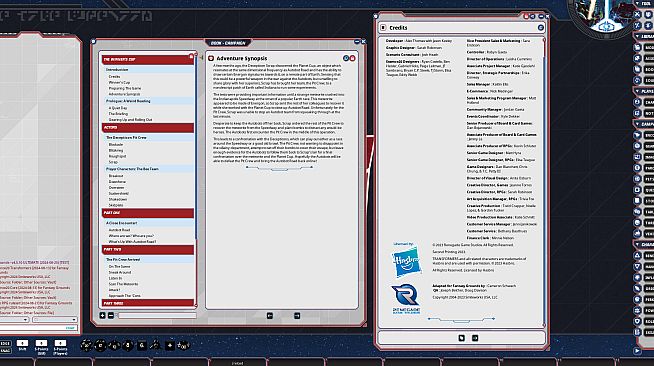Collapse THE WINNER'S CUP index section
The height and width of the screenshot is (366, 654).
(148, 60)
